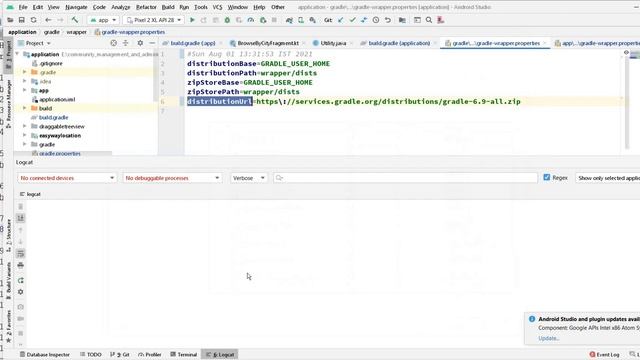The image size is (640, 360).
Task: Toggle Logcat soft-wrap icon
Action: (21, 253)
